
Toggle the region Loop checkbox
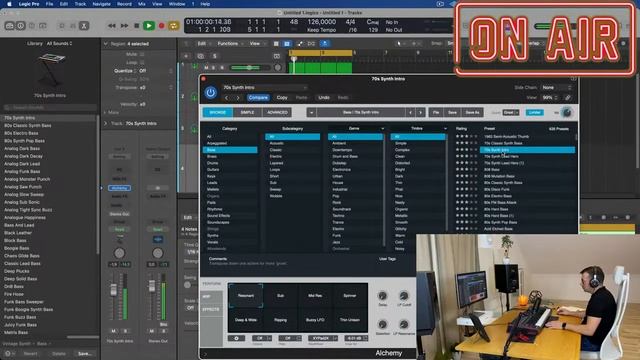point(142,62)
